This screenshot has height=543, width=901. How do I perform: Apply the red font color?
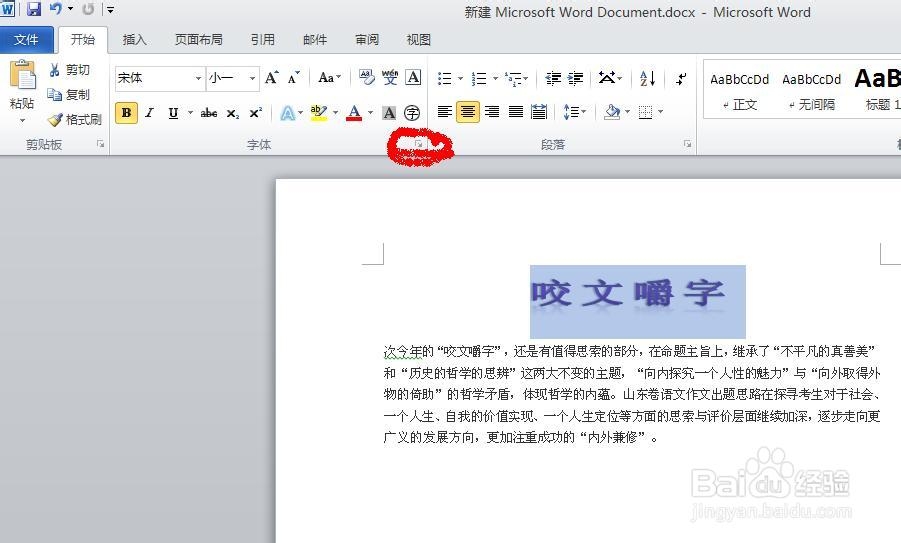(x=354, y=113)
